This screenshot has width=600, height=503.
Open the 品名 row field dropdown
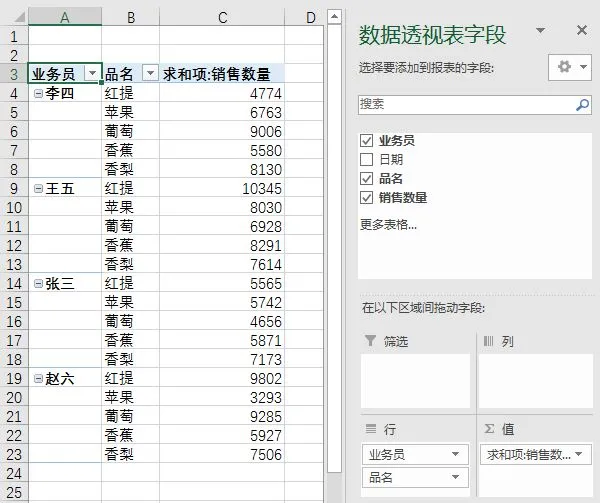[x=455, y=477]
